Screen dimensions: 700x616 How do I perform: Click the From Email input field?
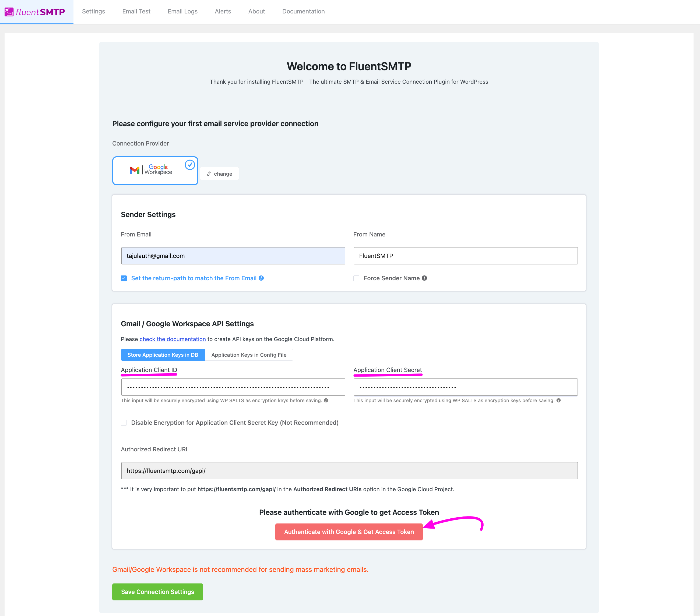coord(233,256)
